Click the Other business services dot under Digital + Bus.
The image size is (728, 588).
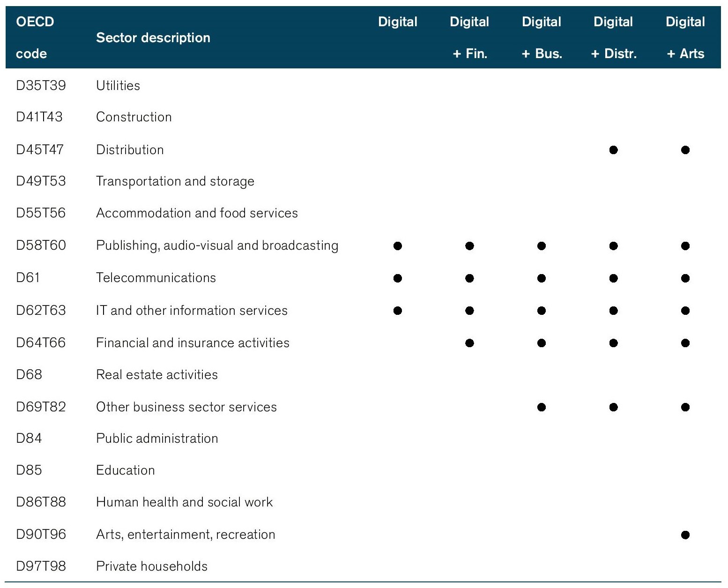coord(542,407)
